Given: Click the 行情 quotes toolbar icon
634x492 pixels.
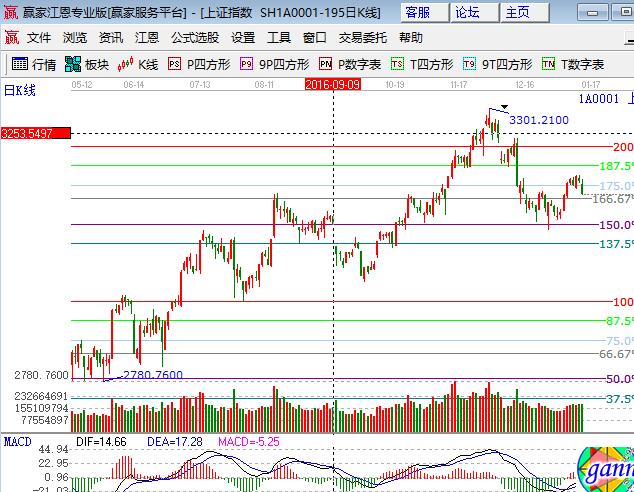Looking at the screenshot, I should pos(33,64).
